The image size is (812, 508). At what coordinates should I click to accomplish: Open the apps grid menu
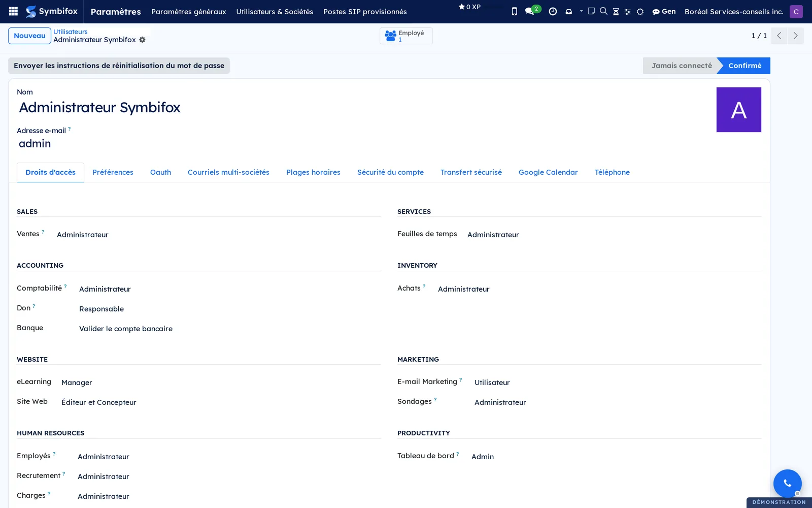coord(14,11)
